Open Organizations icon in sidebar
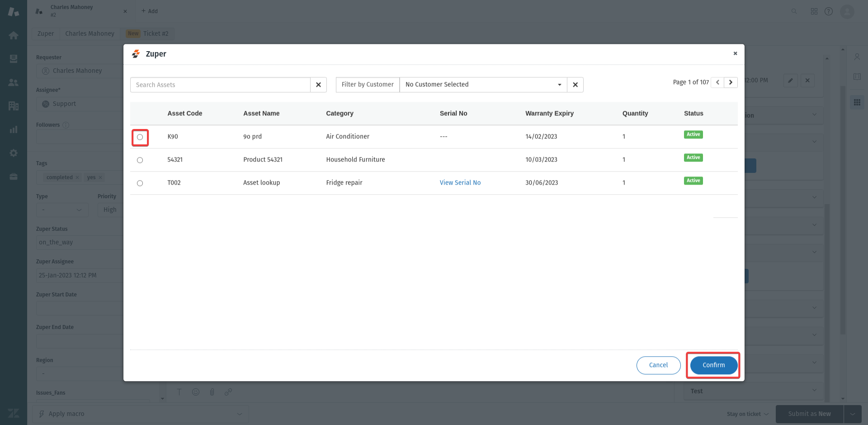Viewport: 868px width, 425px height. coord(14,106)
